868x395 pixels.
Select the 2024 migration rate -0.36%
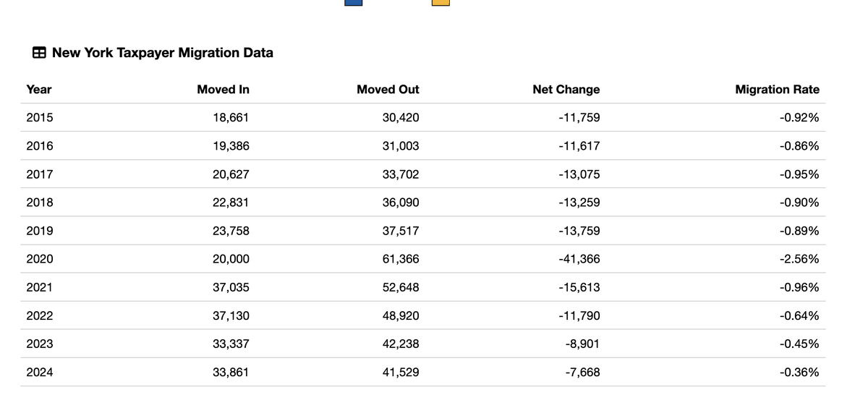(x=799, y=373)
